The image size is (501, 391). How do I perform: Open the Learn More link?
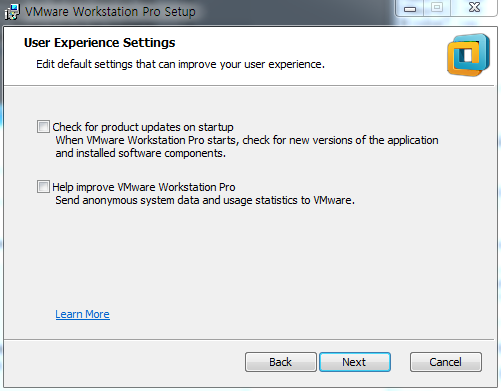click(82, 314)
